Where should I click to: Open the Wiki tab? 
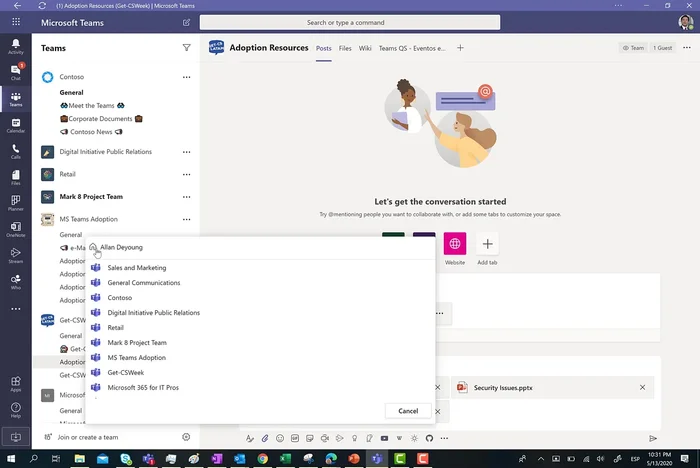[x=365, y=47]
